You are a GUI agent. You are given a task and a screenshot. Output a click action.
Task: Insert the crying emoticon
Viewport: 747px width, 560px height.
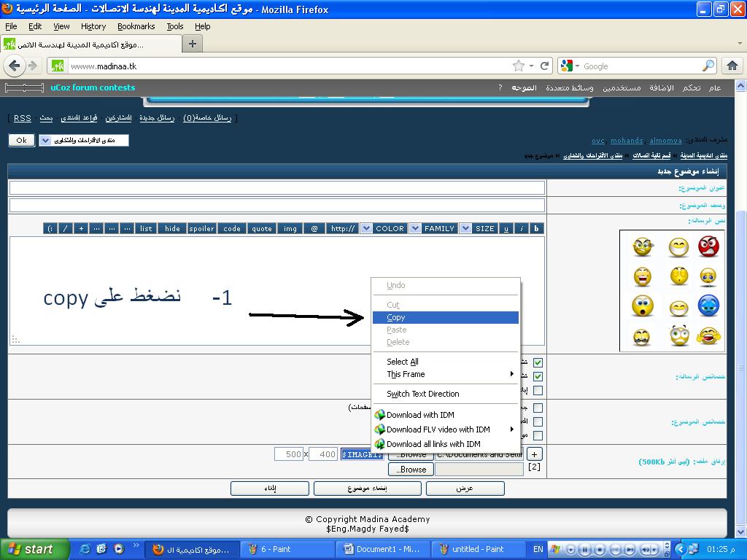[708, 276]
